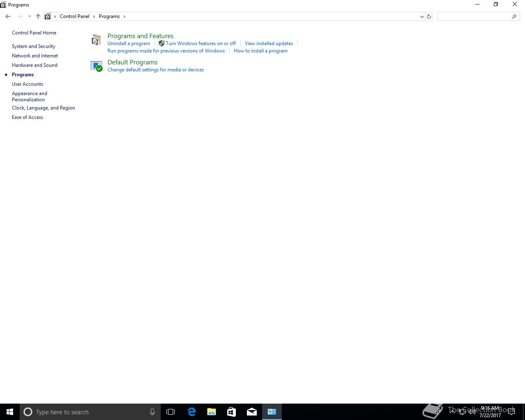Click the Back navigation arrow
Viewport: 525px width, 420px height.
[8, 16]
